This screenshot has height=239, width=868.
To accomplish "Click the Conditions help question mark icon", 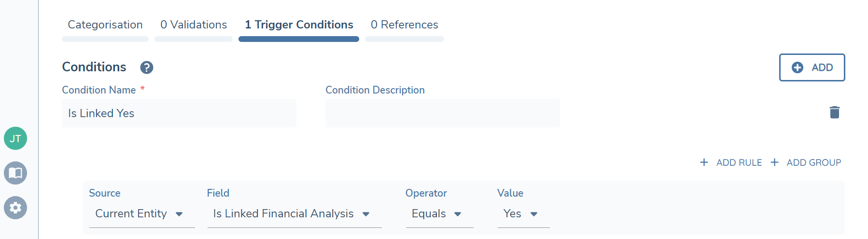I will (x=147, y=67).
